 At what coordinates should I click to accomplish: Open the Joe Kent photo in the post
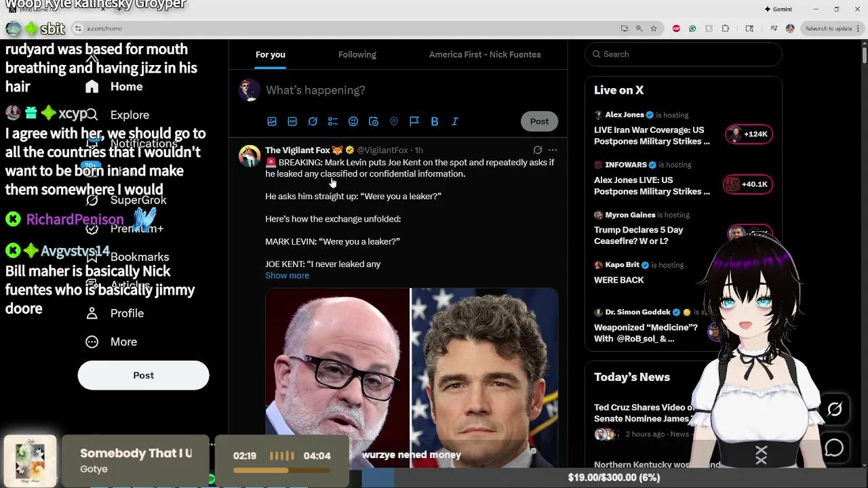[484, 378]
